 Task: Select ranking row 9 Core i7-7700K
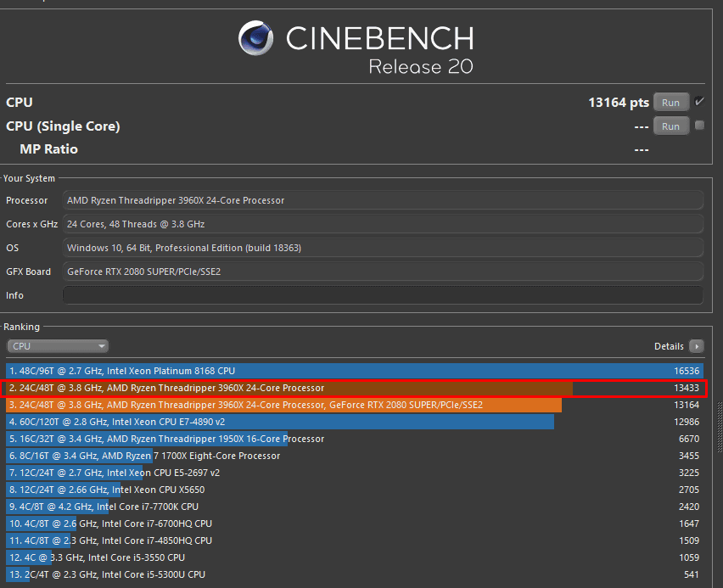point(355,507)
